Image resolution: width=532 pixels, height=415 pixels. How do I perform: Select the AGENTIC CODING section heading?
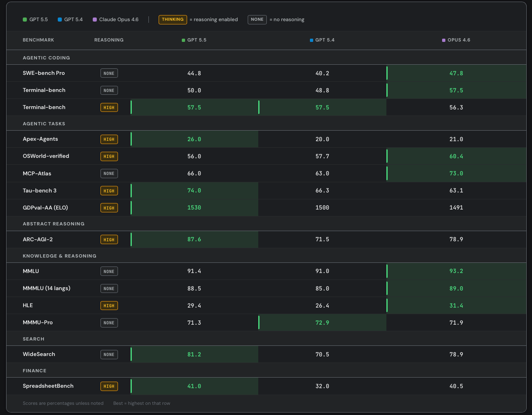(46, 58)
